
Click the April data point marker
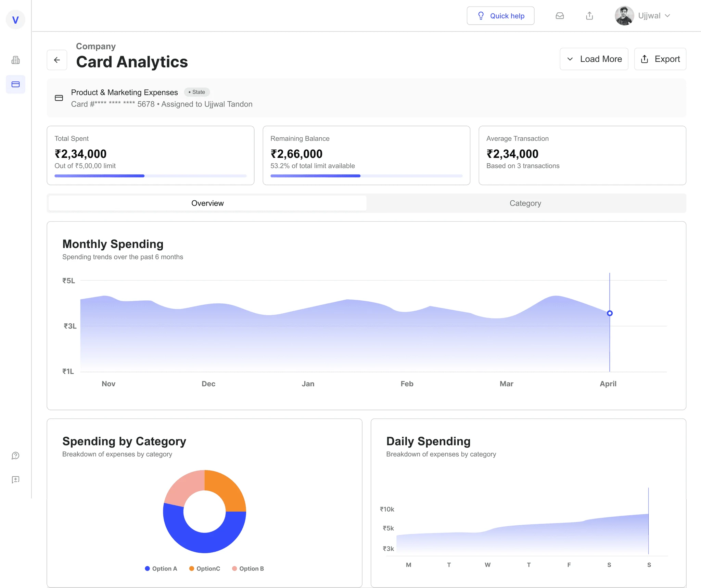point(610,313)
